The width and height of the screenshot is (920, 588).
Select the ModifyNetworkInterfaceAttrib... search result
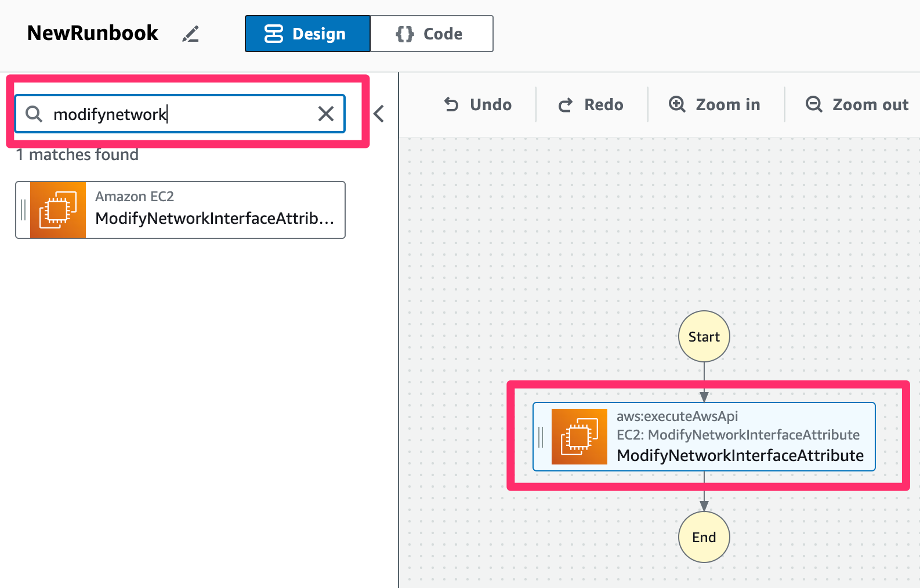180,210
